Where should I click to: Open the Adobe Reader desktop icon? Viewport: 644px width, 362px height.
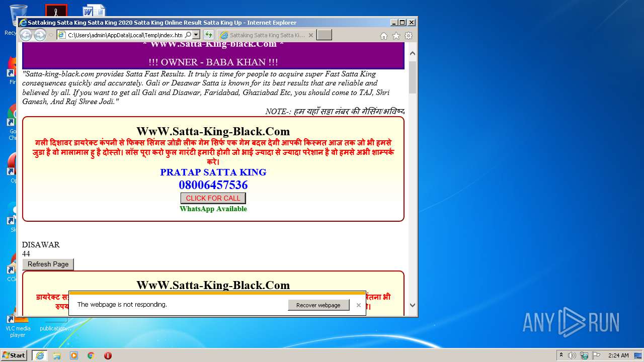point(56,11)
